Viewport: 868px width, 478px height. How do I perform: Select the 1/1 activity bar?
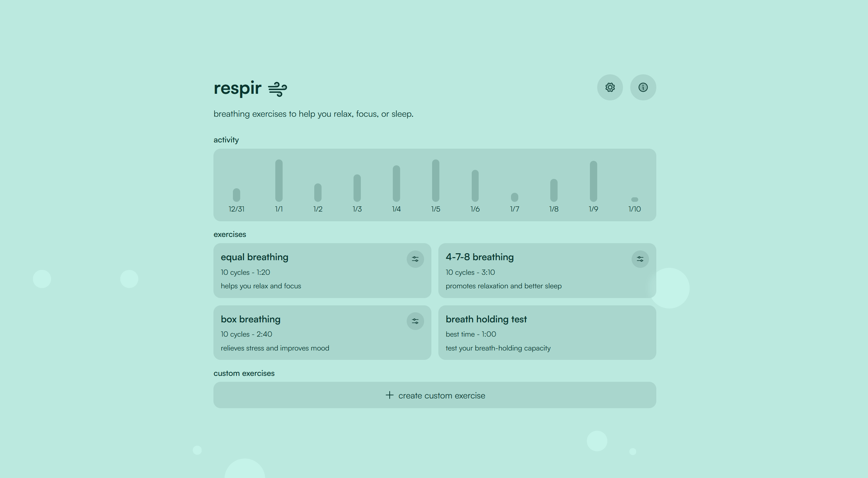(279, 181)
